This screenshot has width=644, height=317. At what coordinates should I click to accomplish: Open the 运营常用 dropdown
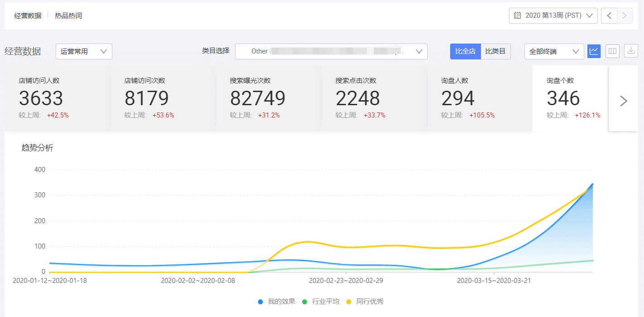pos(84,51)
